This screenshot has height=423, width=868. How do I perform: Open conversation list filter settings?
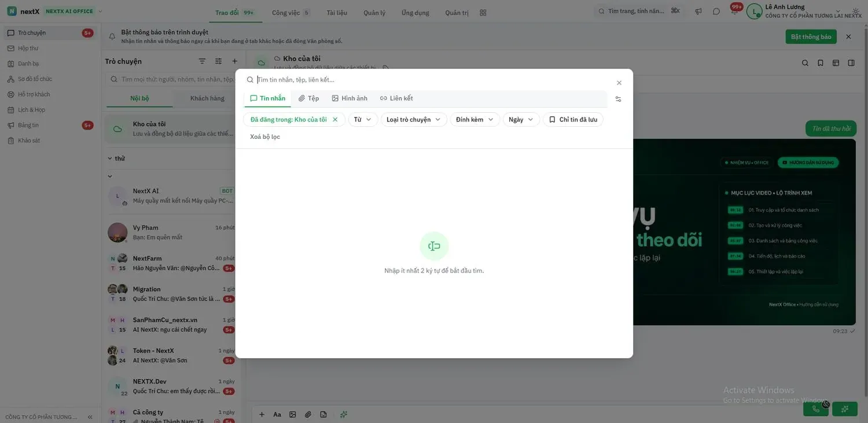(x=218, y=61)
